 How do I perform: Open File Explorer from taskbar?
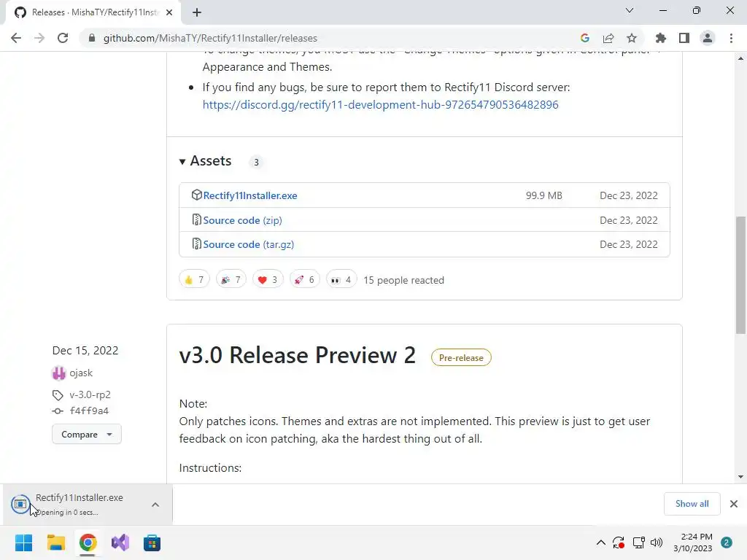55,542
